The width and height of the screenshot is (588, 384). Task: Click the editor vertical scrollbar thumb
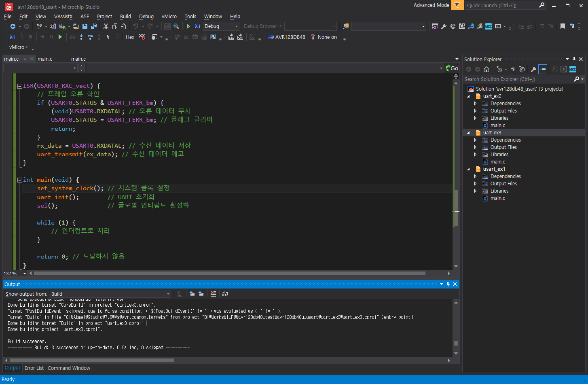[456, 208]
